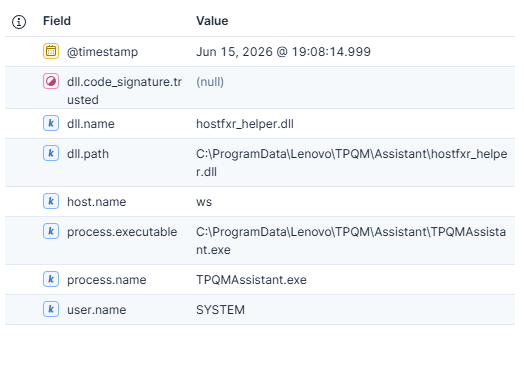Click the Field column header

pyautogui.click(x=57, y=21)
